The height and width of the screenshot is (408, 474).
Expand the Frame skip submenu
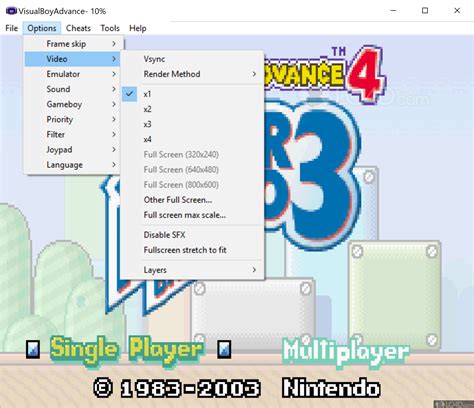pos(72,44)
